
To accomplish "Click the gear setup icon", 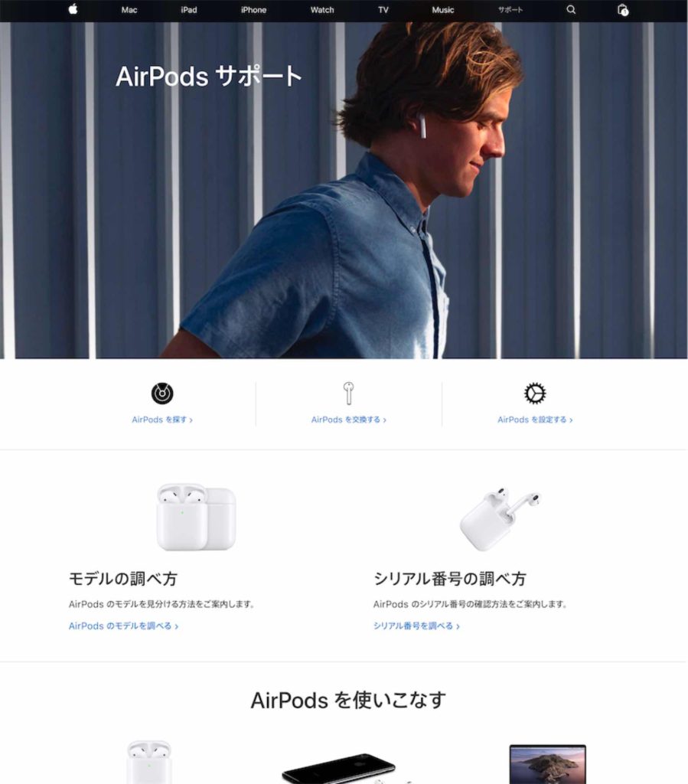I will [x=535, y=394].
